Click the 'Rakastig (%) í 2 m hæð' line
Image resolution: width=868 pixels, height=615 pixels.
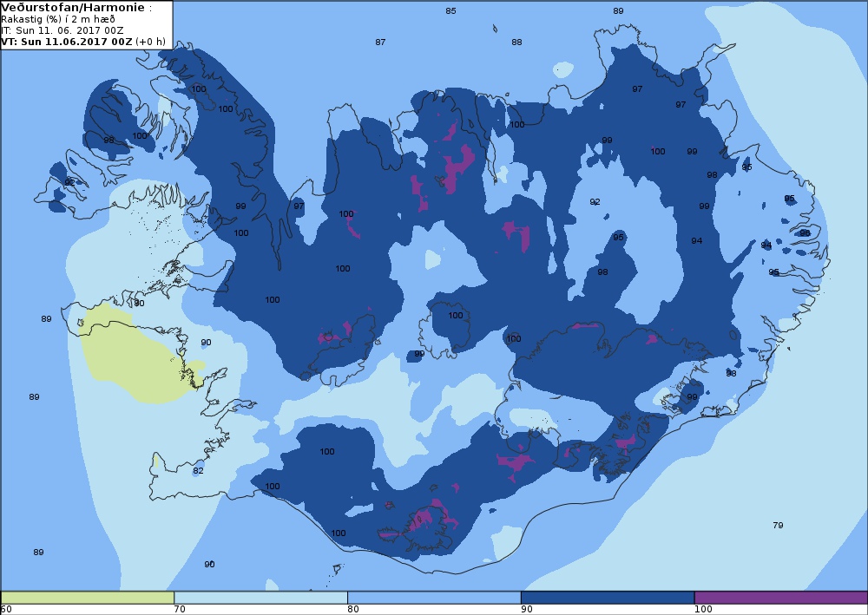tap(57, 19)
